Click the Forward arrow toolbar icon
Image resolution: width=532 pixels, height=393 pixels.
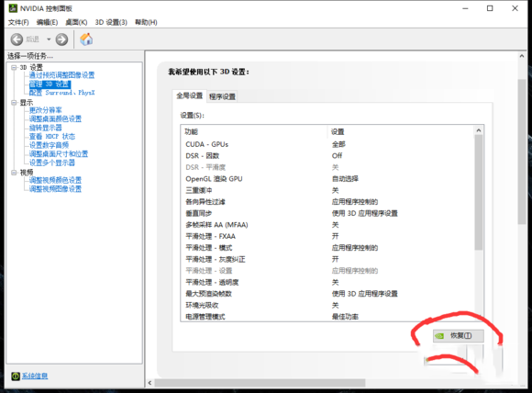pyautogui.click(x=61, y=39)
